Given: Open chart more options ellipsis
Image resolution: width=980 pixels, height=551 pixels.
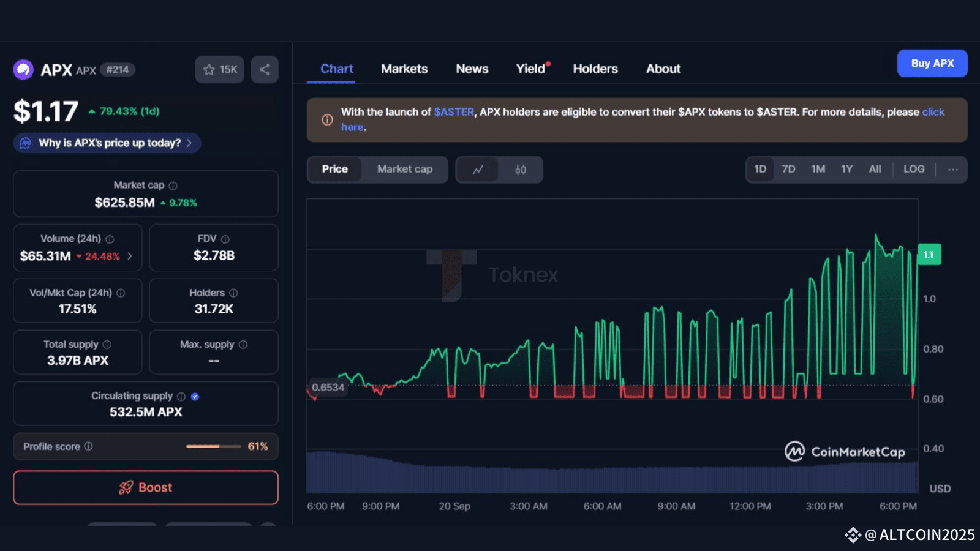Looking at the screenshot, I should pos(953,170).
